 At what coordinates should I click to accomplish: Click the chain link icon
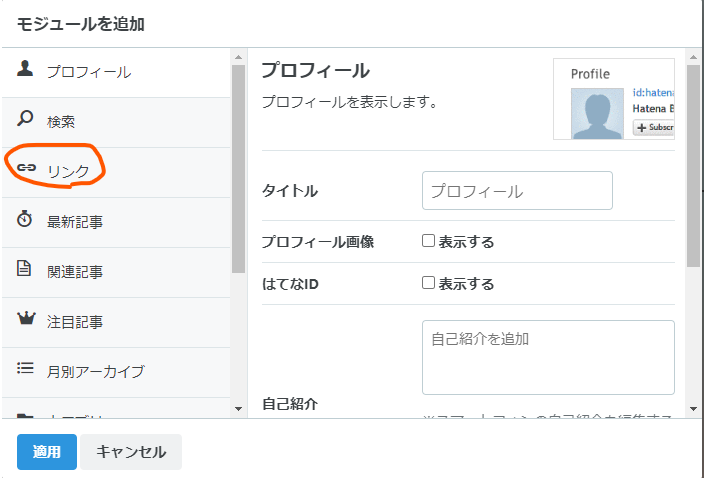coord(26,168)
